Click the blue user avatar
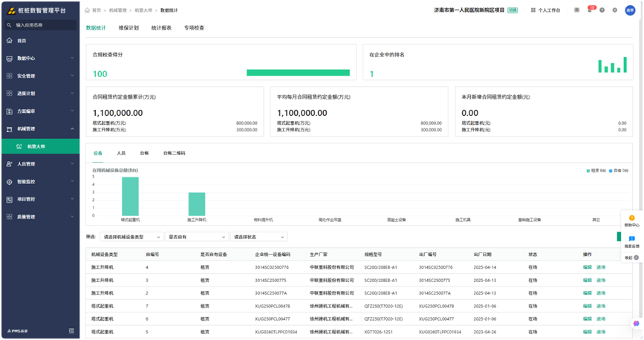 (630, 10)
